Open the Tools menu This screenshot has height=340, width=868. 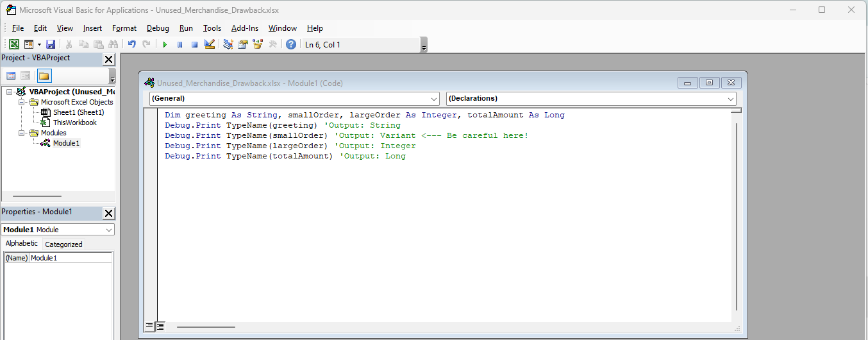[x=212, y=28]
